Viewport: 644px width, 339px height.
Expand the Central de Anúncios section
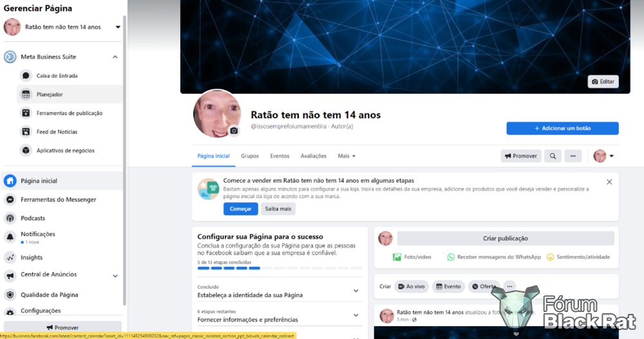point(115,276)
